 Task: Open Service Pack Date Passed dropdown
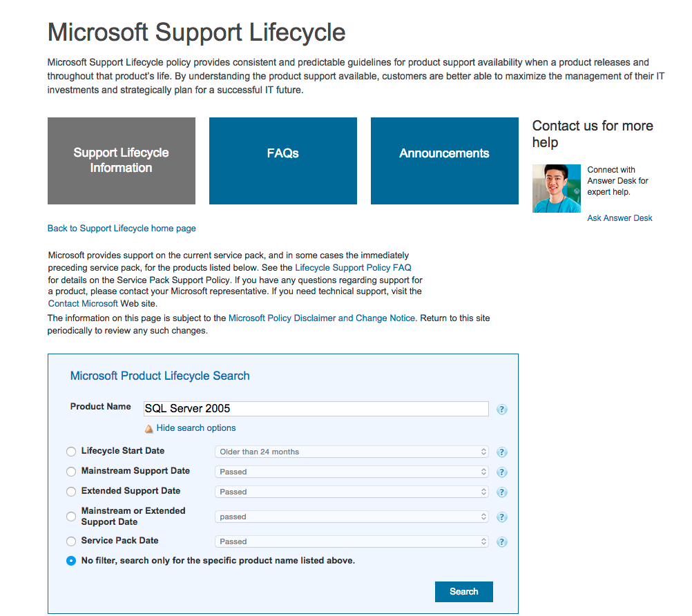pos(352,541)
